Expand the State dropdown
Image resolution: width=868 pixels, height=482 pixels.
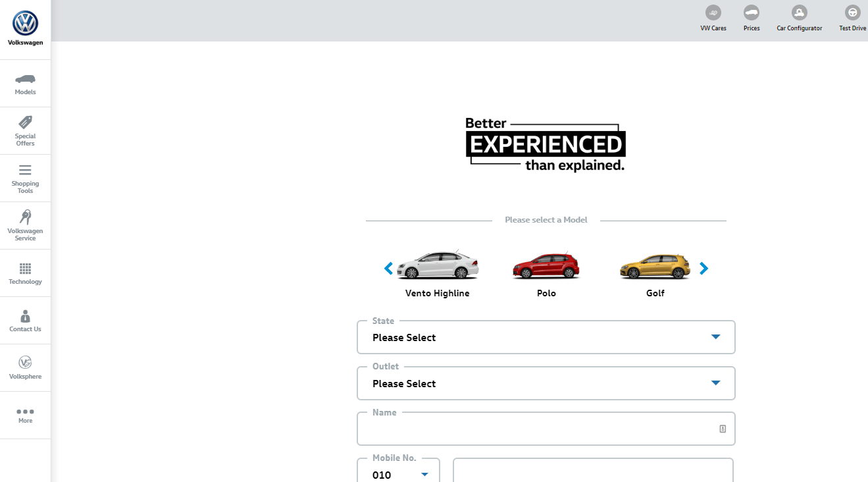(546, 337)
